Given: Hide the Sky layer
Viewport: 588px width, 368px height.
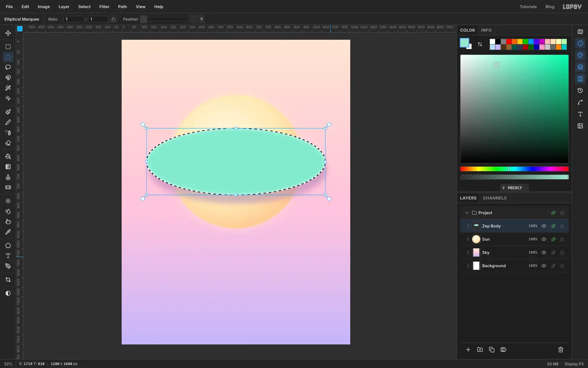Looking at the screenshot, I should point(544,252).
